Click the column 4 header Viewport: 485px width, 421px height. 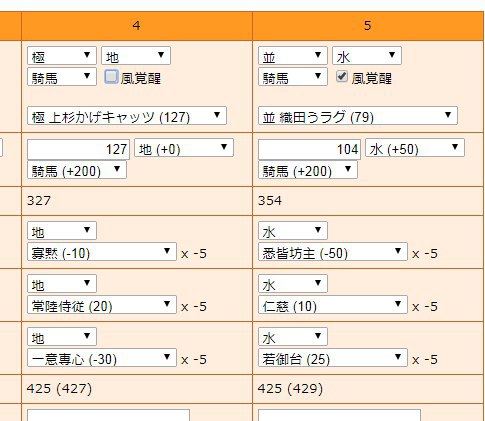pos(137,26)
